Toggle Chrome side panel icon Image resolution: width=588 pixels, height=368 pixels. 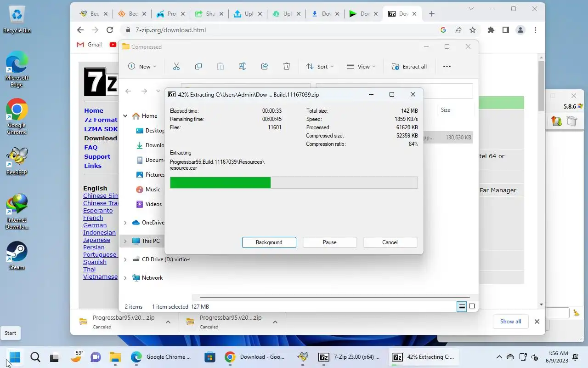[506, 30]
